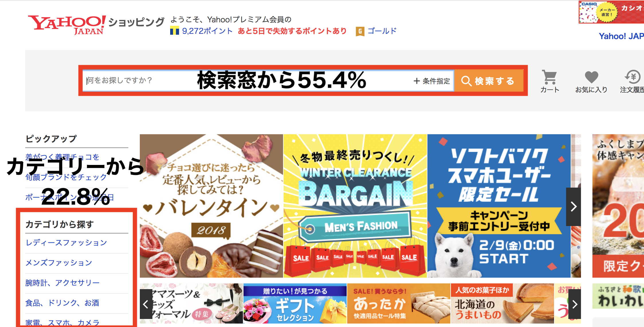
Task: Click the 9,272ポイント link
Action: (207, 31)
